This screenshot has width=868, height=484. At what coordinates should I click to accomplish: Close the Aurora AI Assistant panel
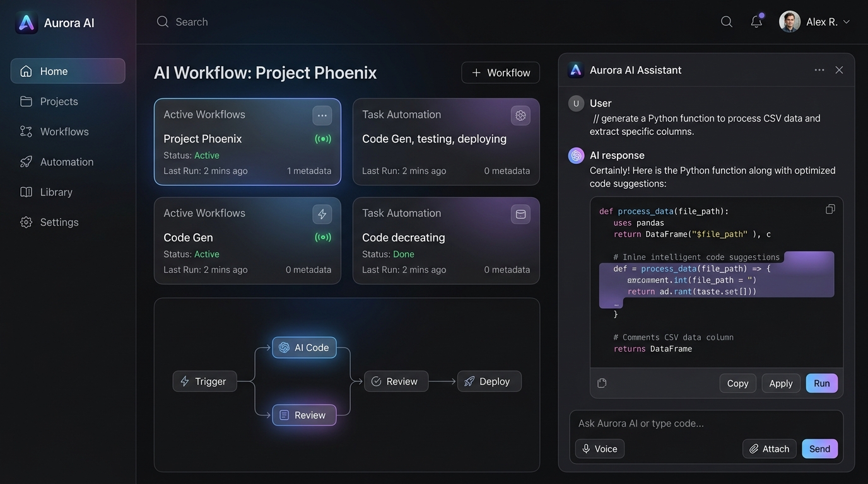click(x=839, y=70)
